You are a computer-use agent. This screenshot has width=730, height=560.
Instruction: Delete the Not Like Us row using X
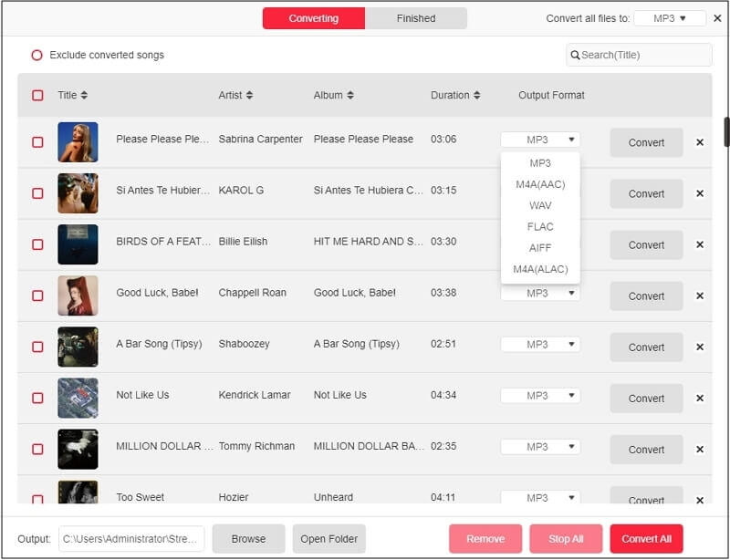[700, 398]
